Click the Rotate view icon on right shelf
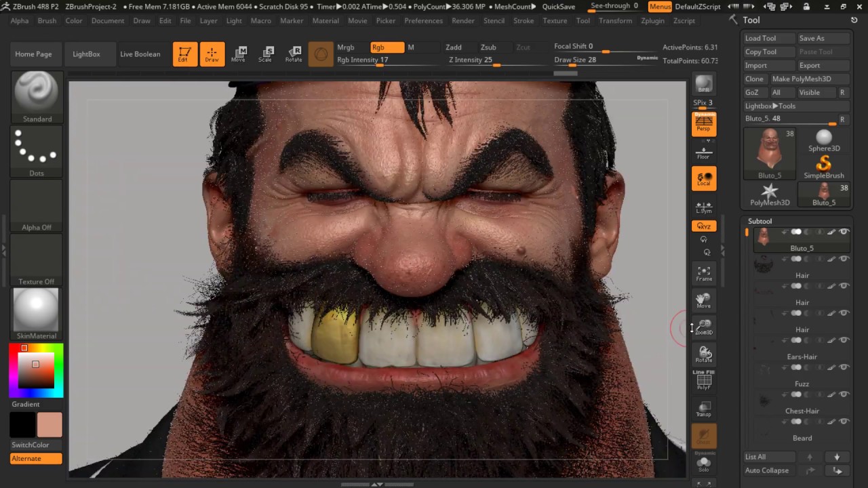 tap(704, 354)
